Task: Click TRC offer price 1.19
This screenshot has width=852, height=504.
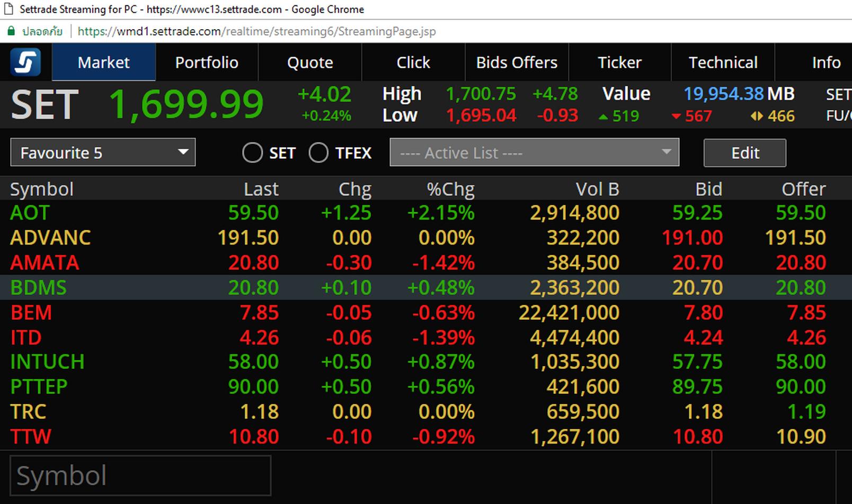Action: point(806,411)
